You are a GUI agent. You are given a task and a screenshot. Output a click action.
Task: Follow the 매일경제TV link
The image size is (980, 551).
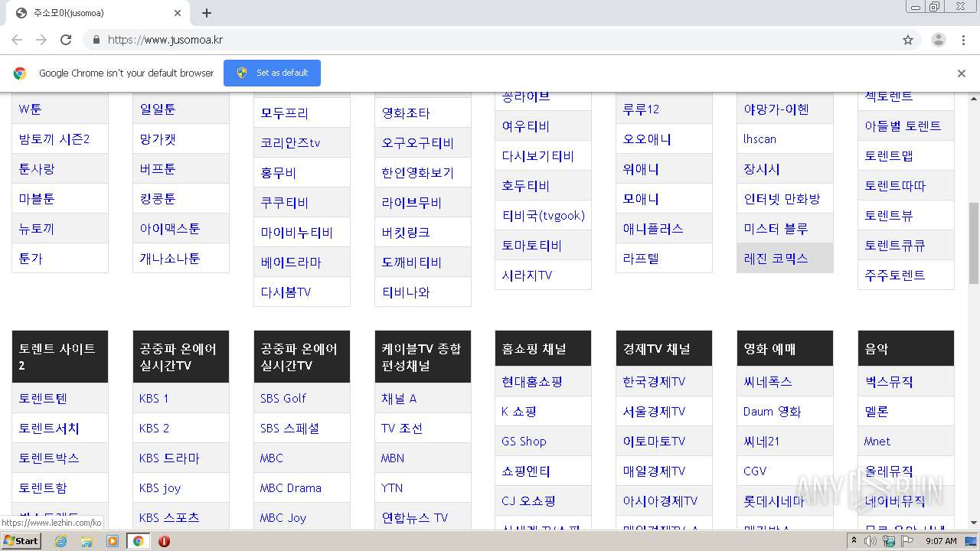654,471
